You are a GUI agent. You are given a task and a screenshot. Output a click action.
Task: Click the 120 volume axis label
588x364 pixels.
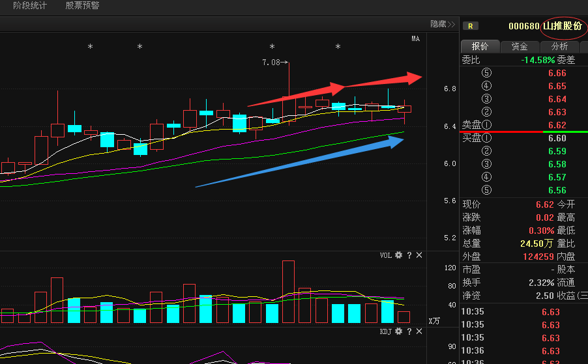coord(450,268)
